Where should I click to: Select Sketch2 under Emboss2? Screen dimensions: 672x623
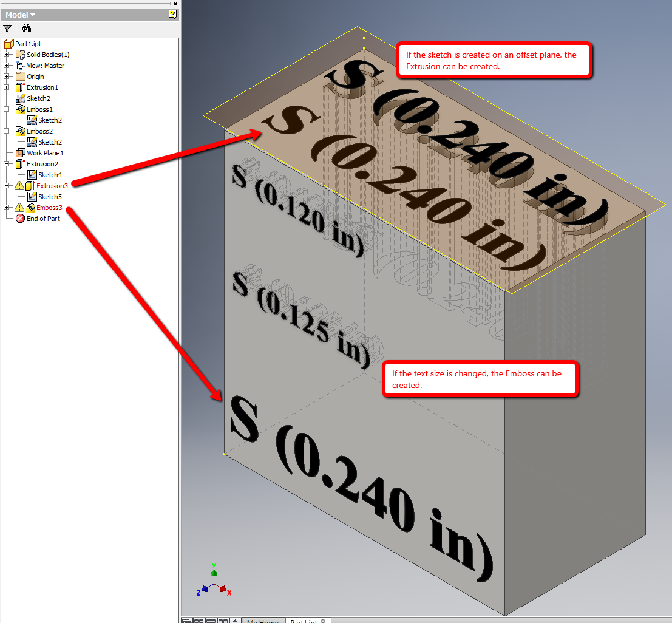click(50, 142)
